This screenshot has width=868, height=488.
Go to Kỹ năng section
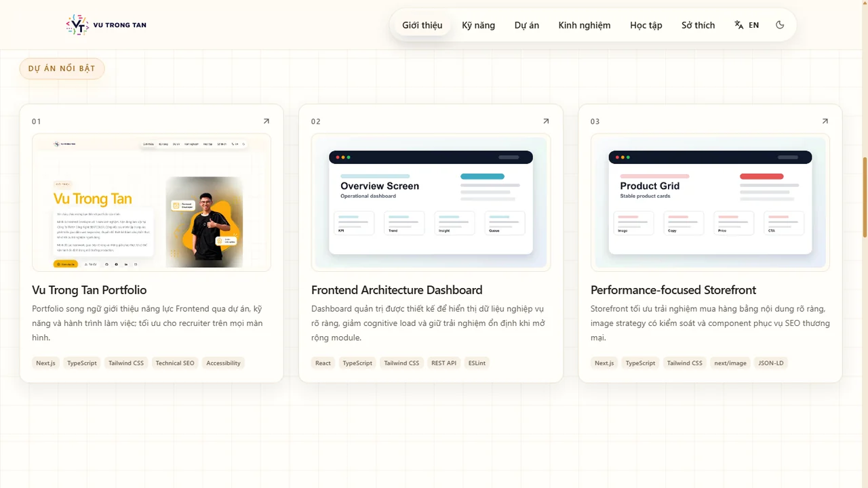point(479,25)
